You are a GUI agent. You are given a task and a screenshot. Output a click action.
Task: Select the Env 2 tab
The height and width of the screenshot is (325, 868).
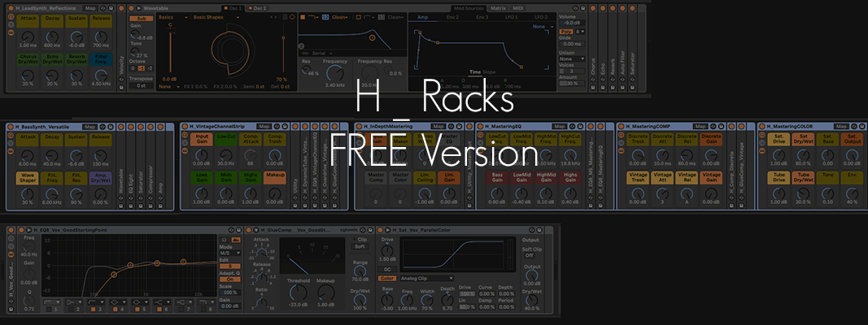pos(453,18)
